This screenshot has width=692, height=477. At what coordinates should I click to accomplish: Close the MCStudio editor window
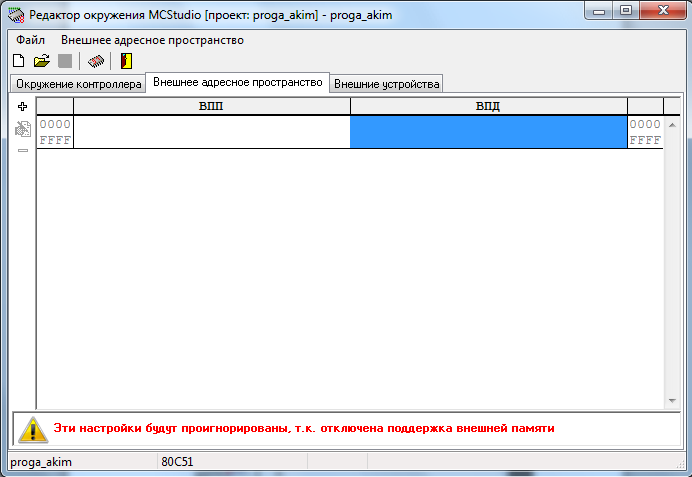click(663, 11)
